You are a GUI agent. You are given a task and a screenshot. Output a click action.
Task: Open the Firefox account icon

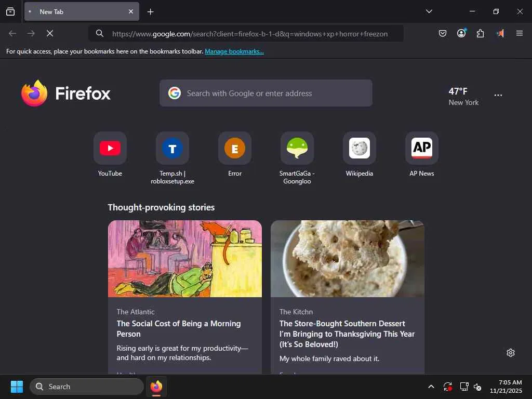pos(461,33)
